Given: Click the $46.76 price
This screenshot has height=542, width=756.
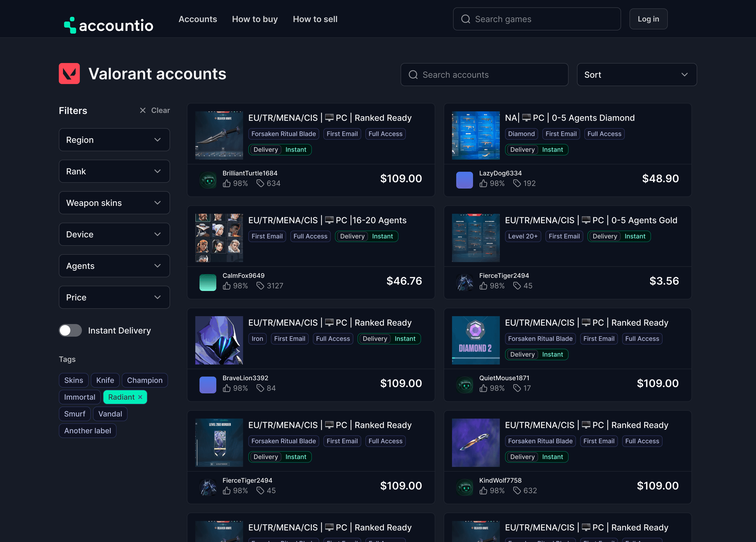Looking at the screenshot, I should (x=404, y=281).
